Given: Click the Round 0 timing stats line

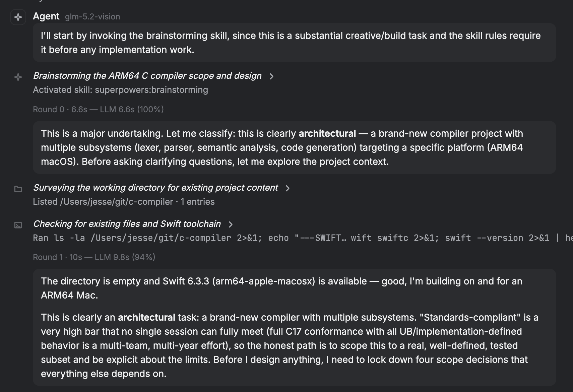Looking at the screenshot, I should (x=98, y=109).
